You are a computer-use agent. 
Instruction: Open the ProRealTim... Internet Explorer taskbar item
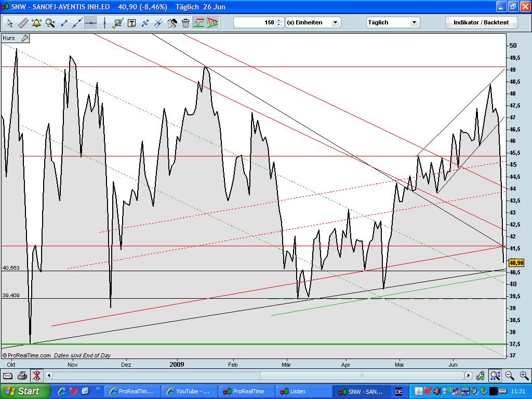[x=131, y=391]
